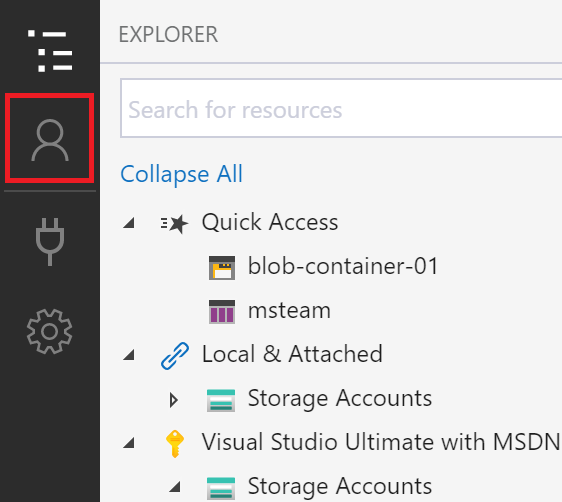Select the blob-container-01 label
This screenshot has width=562, height=502.
click(x=343, y=266)
